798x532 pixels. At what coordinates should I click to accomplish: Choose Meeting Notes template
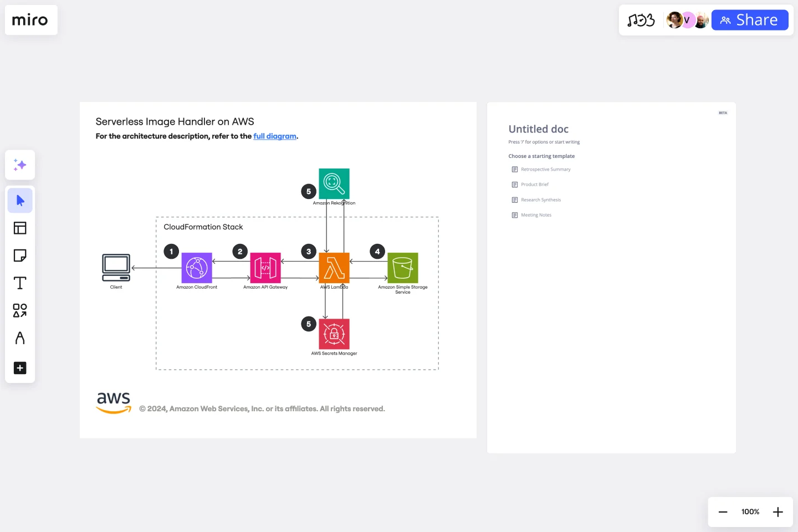pyautogui.click(x=531, y=215)
